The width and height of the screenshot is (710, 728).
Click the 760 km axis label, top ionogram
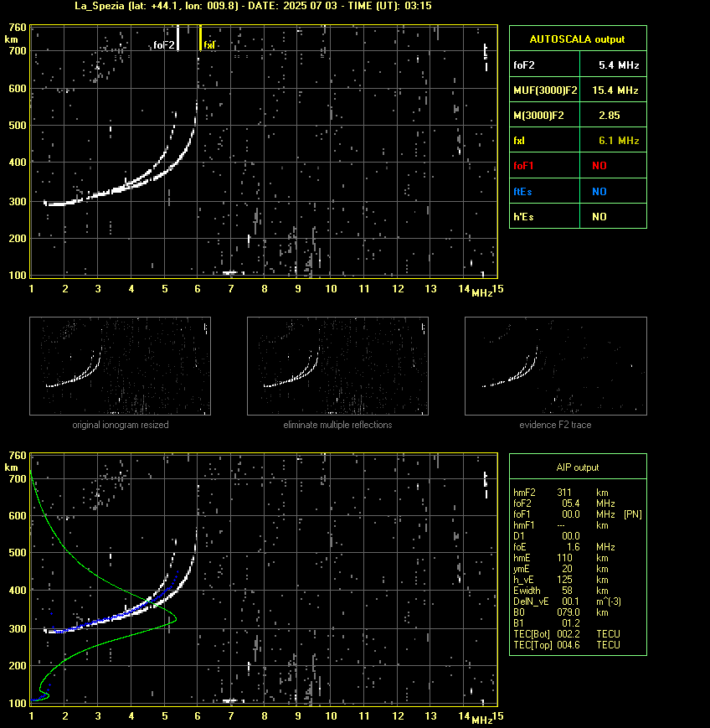[18, 28]
